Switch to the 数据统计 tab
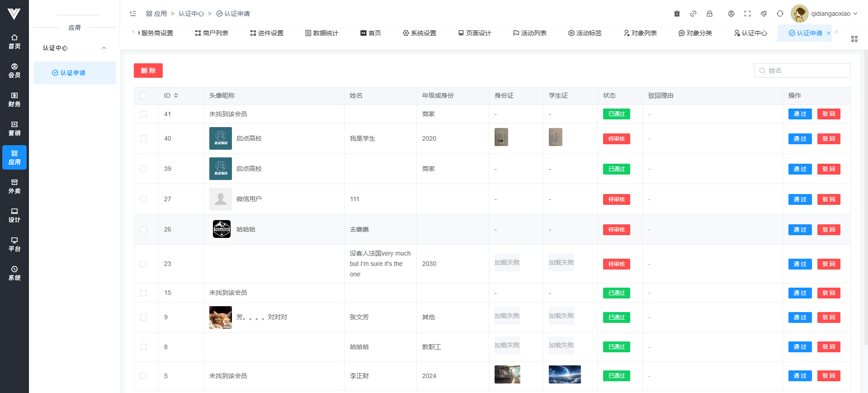Viewport: 868px width, 393px height. point(322,33)
